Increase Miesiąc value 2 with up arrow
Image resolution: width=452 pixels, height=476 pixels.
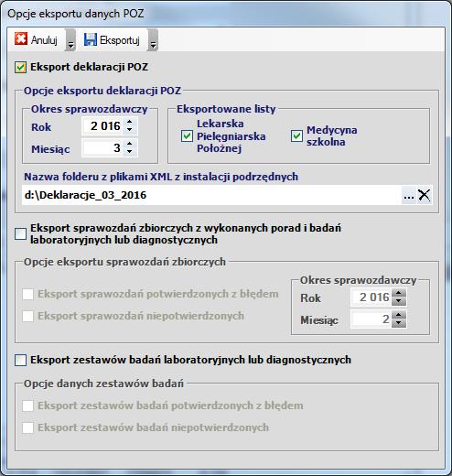(x=399, y=315)
